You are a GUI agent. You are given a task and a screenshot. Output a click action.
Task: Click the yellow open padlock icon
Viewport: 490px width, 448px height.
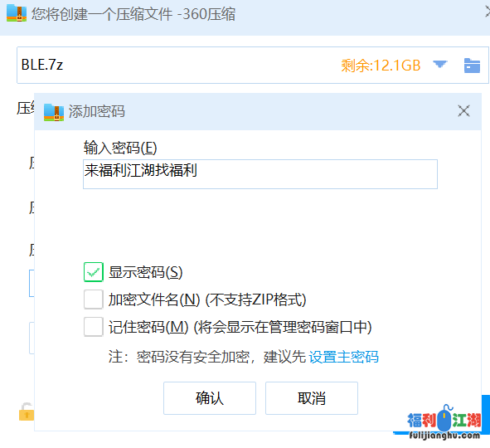[27, 411]
